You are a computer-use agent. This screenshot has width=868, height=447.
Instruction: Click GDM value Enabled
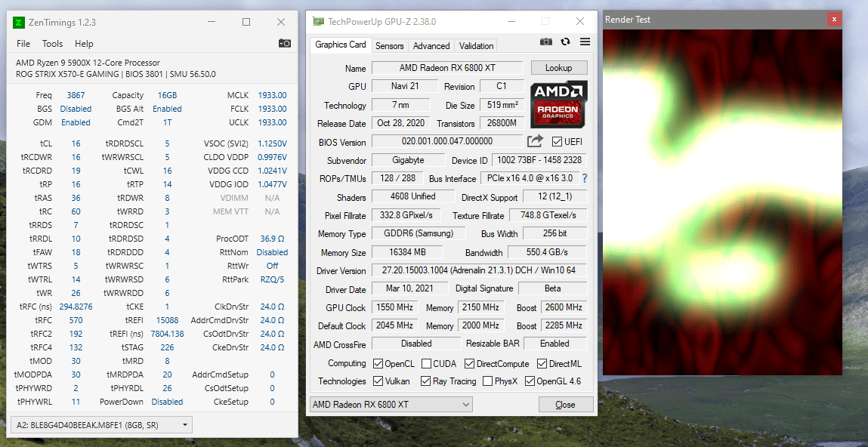click(x=76, y=122)
